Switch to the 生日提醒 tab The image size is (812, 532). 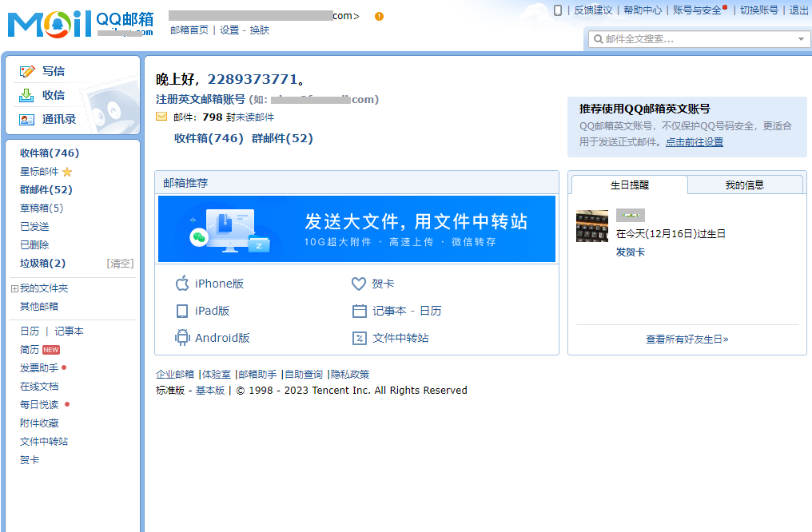tap(630, 185)
